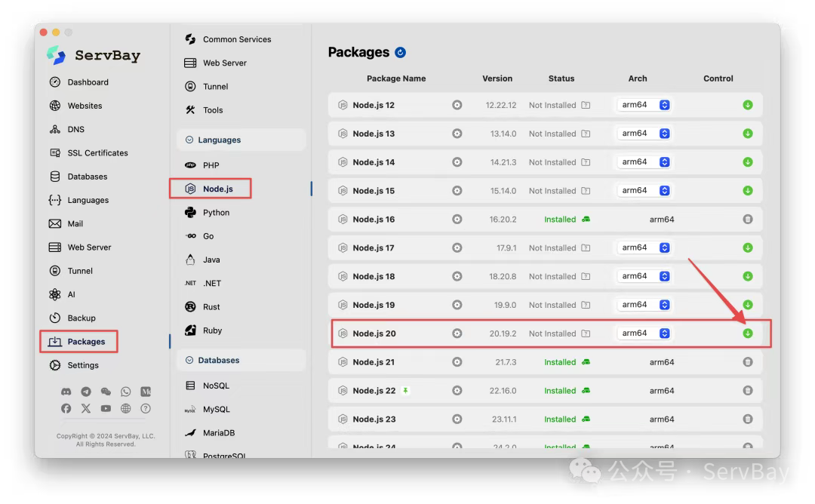Select Rust in the package categories
This screenshot has height=504, width=815.
pos(202,307)
